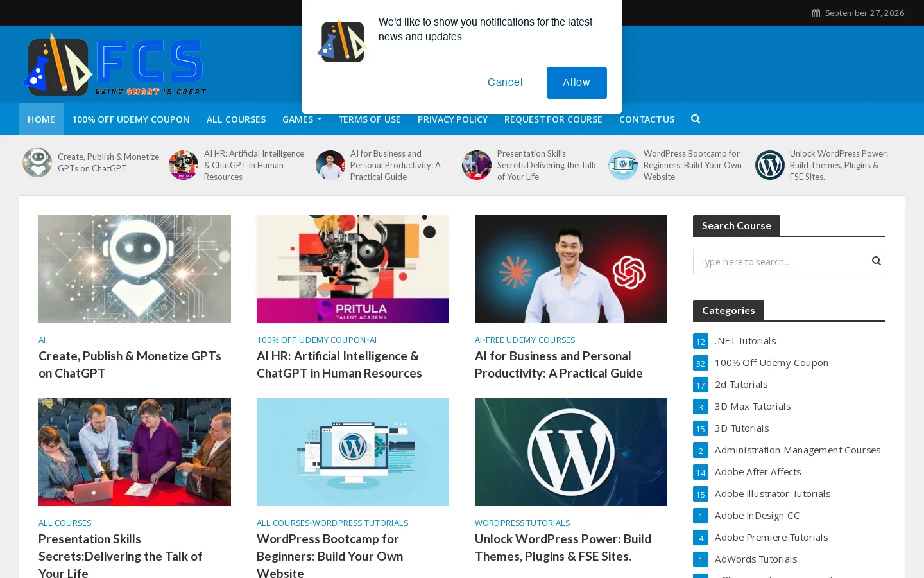Expand the Games dropdown menu
This screenshot has height=578, width=924.
coord(302,119)
